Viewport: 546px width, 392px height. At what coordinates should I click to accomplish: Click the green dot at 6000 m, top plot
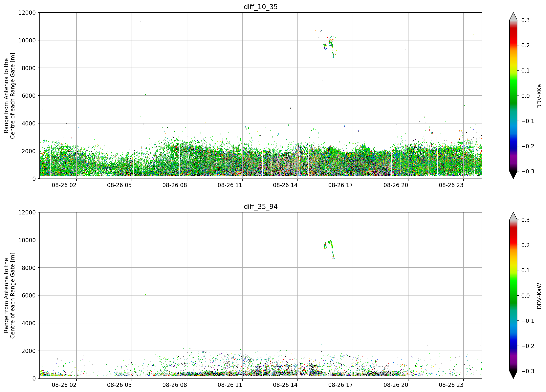(x=145, y=95)
